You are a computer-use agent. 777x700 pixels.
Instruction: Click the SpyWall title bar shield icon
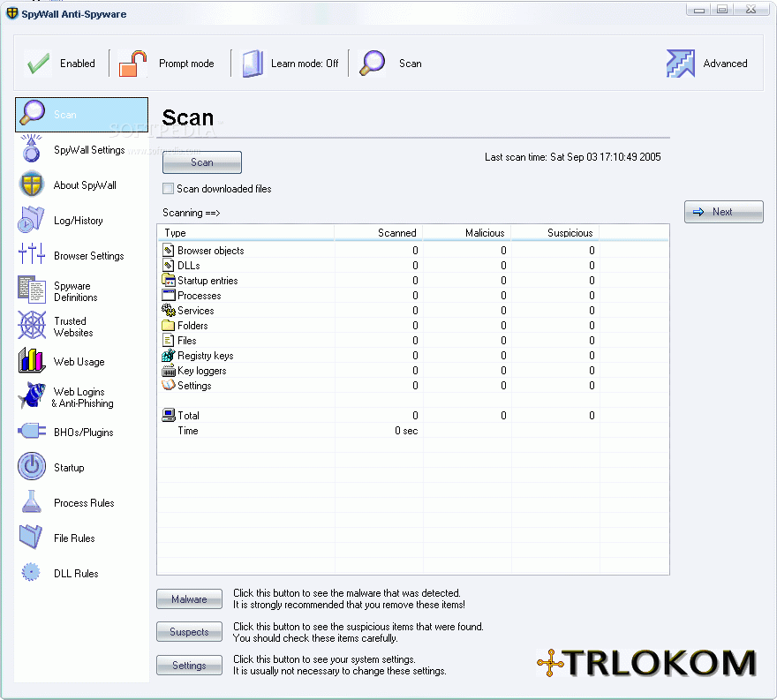pos(12,13)
